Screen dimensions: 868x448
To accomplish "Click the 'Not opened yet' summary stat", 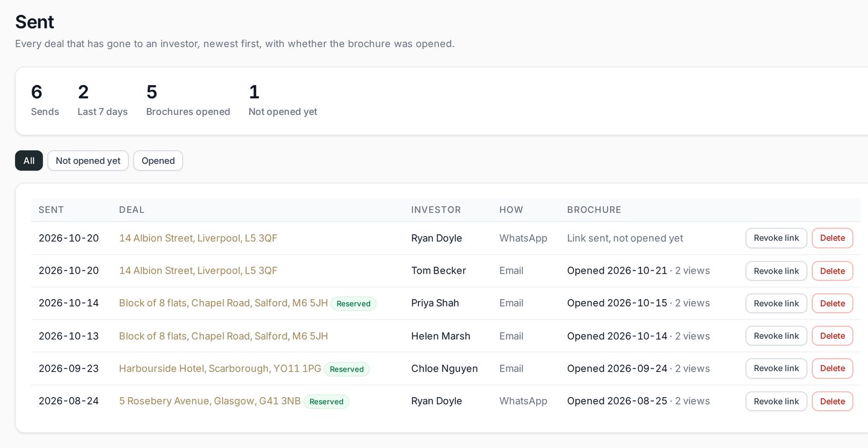I will pos(283,101).
